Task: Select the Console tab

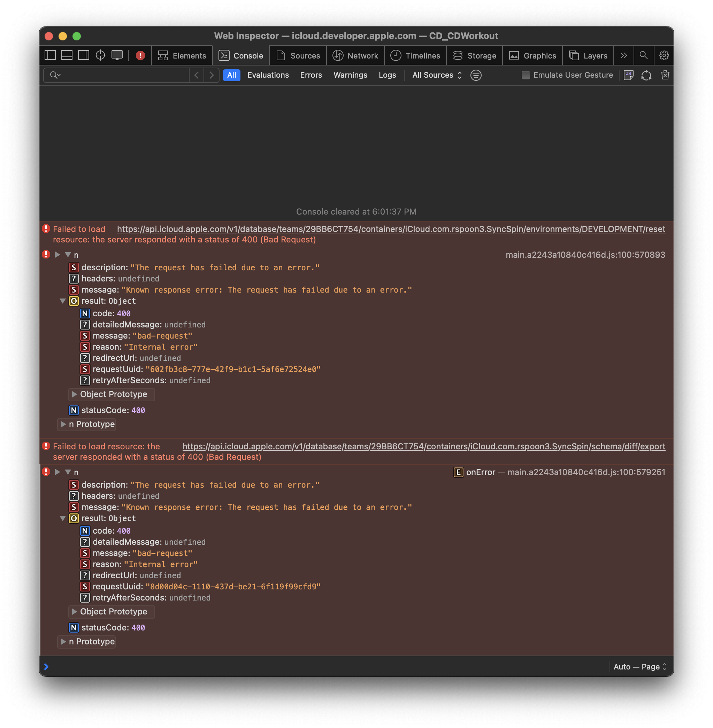Action: click(x=241, y=56)
